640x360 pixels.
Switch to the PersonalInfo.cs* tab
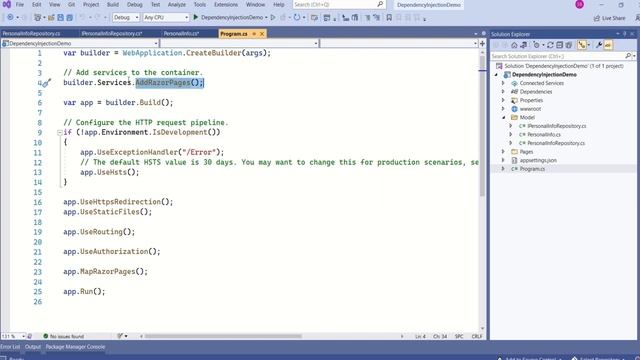click(181, 33)
